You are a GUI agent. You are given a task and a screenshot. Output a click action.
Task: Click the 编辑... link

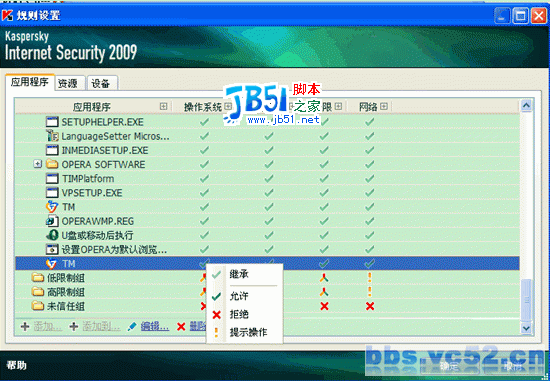tap(155, 327)
